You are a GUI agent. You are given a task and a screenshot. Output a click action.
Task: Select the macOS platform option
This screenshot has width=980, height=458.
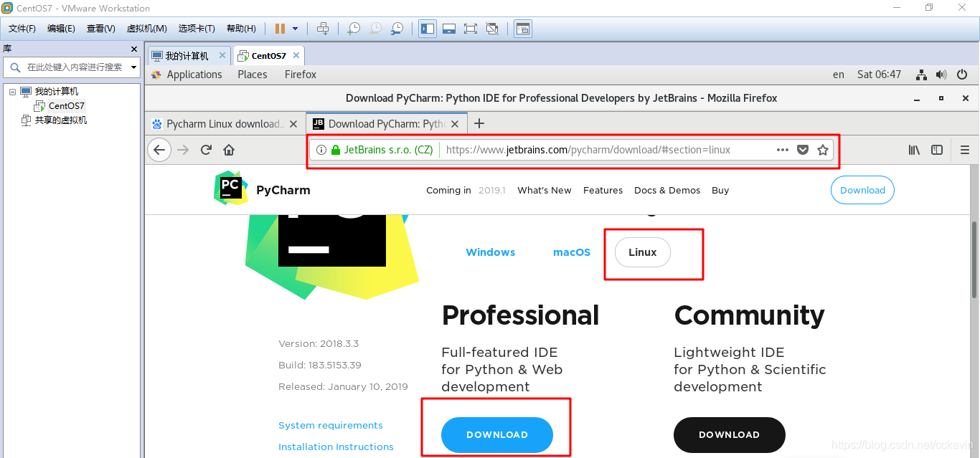coord(572,252)
